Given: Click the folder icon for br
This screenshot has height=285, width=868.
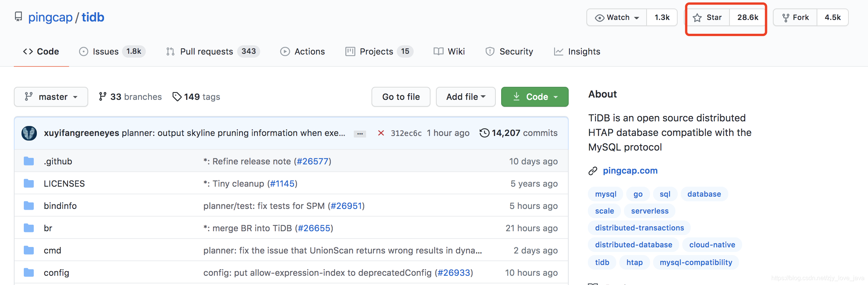Looking at the screenshot, I should click(x=29, y=228).
